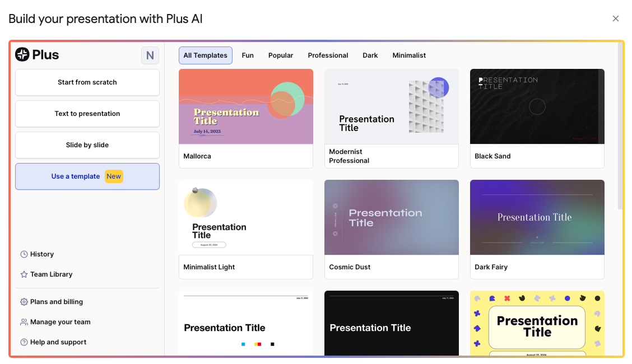632x364 pixels.
Task: Switch to the Professional templates tab
Action: click(x=328, y=55)
